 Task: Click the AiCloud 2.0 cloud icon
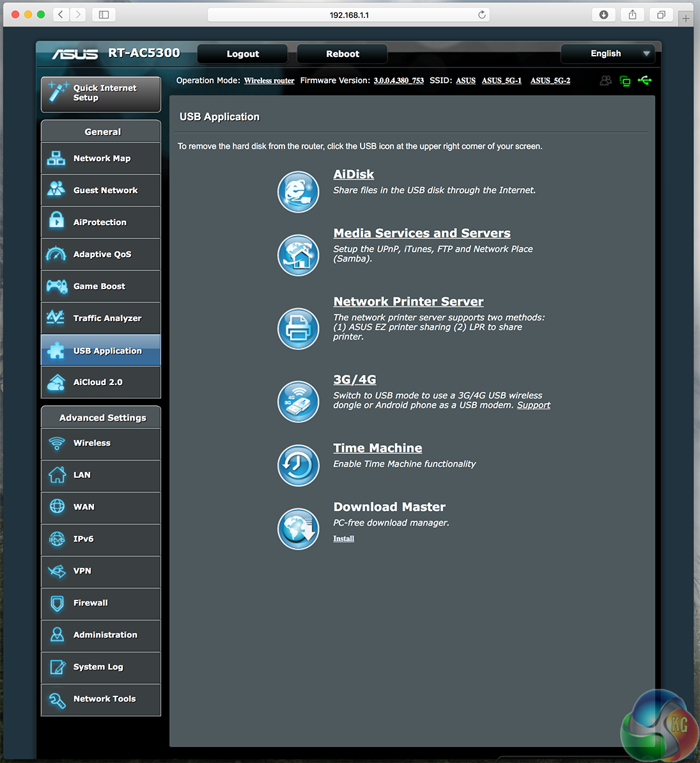point(56,382)
